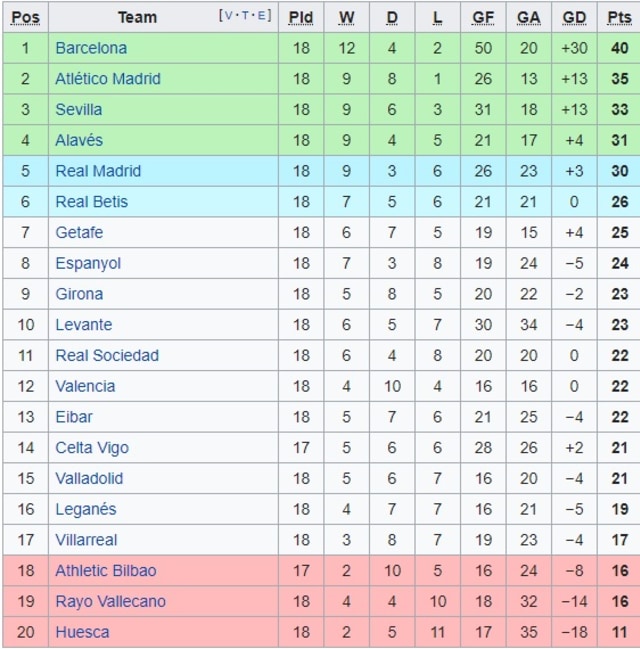Click the Real Sociedad link
The height and width of the screenshot is (649, 640).
tap(107, 355)
